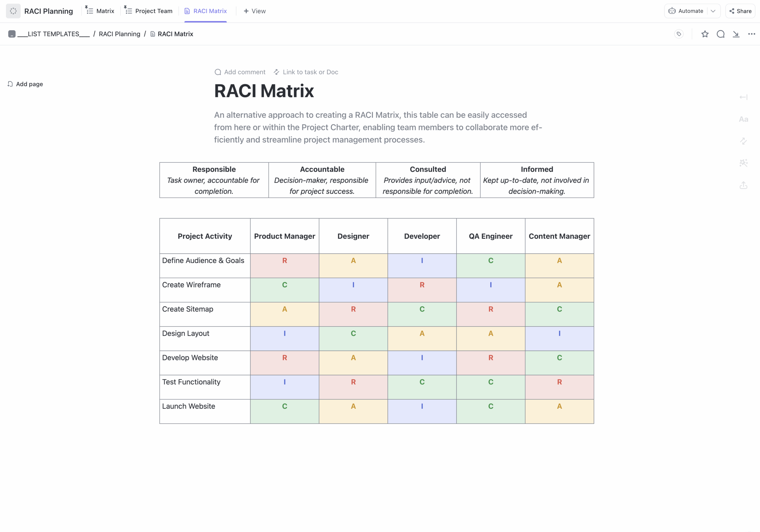Open font settings with the Aa icon

(x=743, y=119)
